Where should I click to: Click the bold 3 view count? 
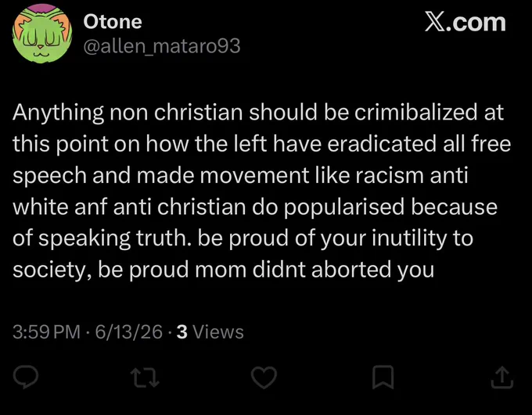(182, 331)
